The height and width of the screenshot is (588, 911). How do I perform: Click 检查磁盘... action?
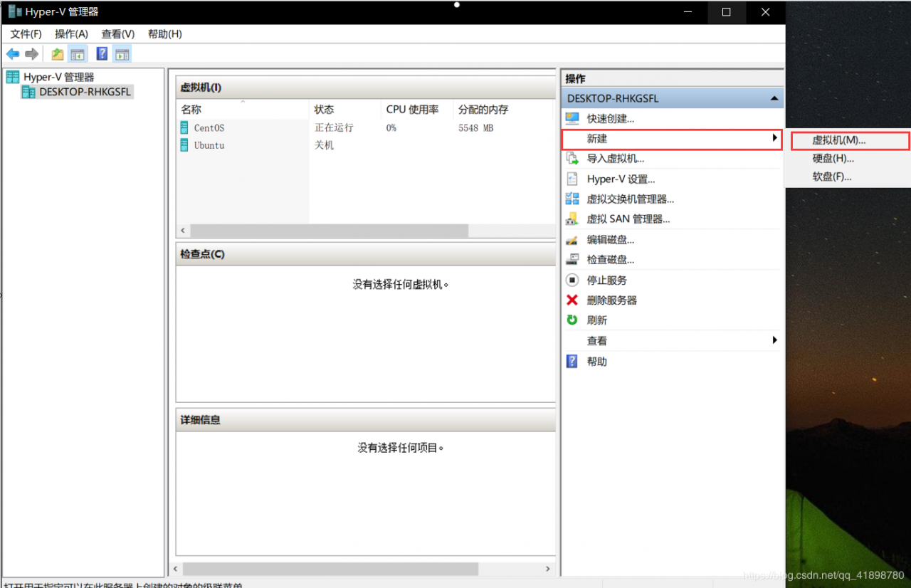(x=611, y=260)
